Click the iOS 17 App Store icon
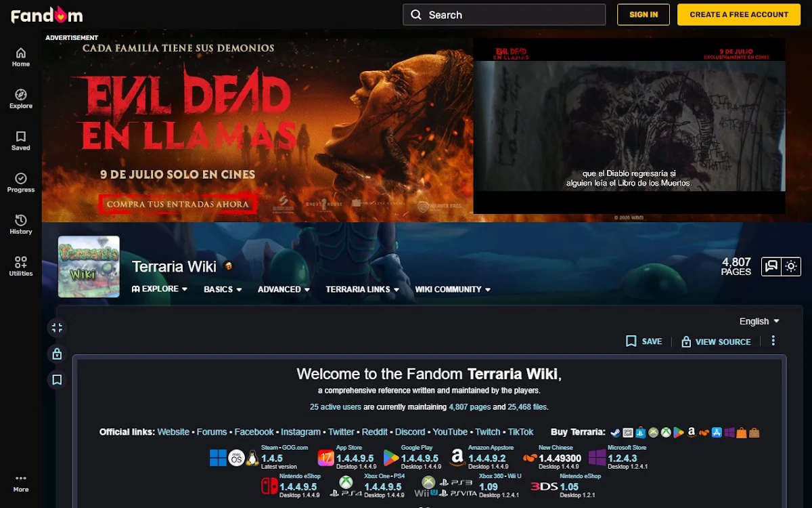Image resolution: width=812 pixels, height=508 pixels. [326, 459]
